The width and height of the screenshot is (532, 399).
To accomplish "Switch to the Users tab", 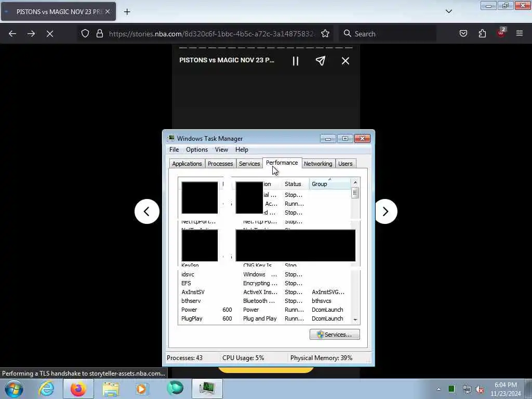I will click(345, 164).
